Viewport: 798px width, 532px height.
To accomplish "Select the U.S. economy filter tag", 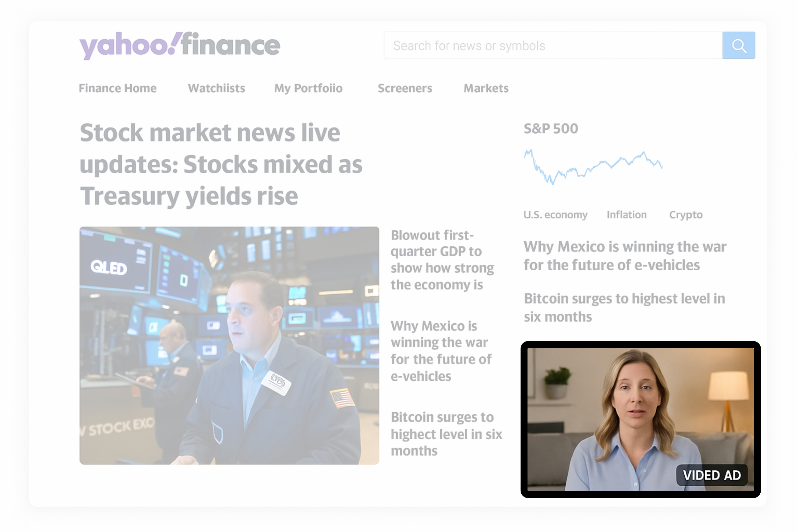I will (x=555, y=214).
